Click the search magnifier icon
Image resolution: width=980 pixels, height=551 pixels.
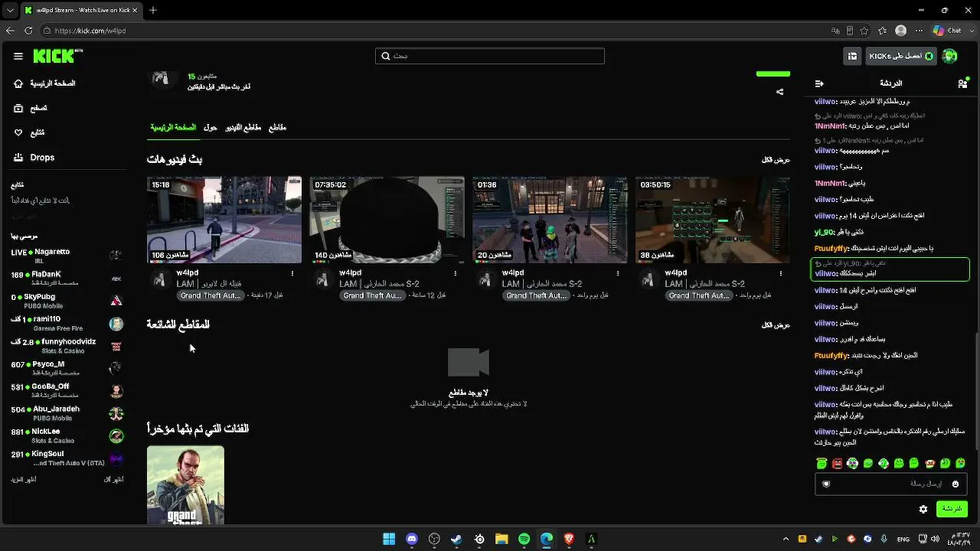(386, 56)
